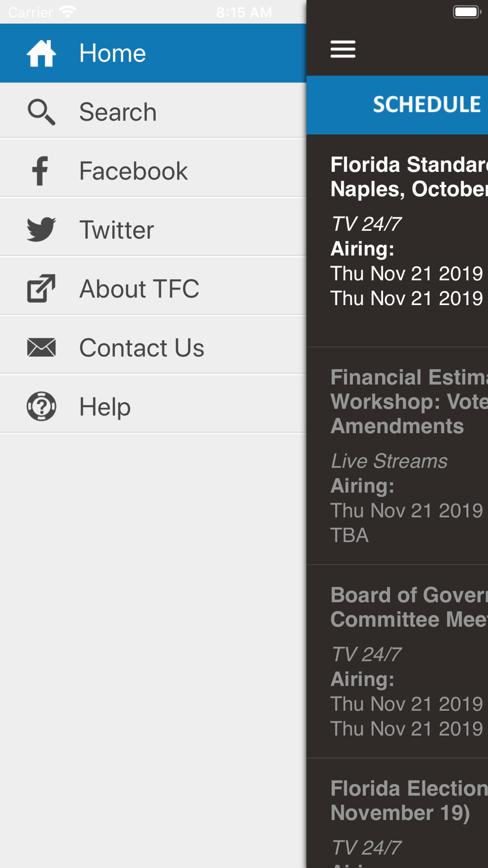Open Financial Estimating Workshop schedule entry
The width and height of the screenshot is (488, 868).
(x=397, y=456)
